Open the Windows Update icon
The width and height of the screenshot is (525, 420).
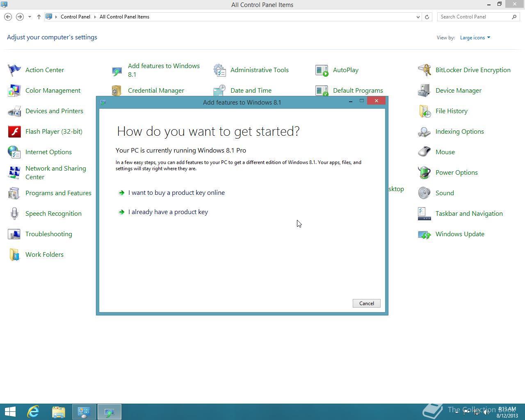click(x=425, y=234)
